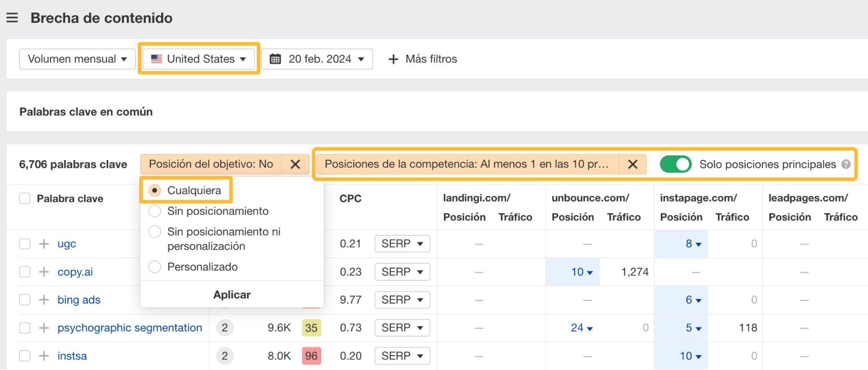Click KD badge 96 in instsa row

(311, 356)
